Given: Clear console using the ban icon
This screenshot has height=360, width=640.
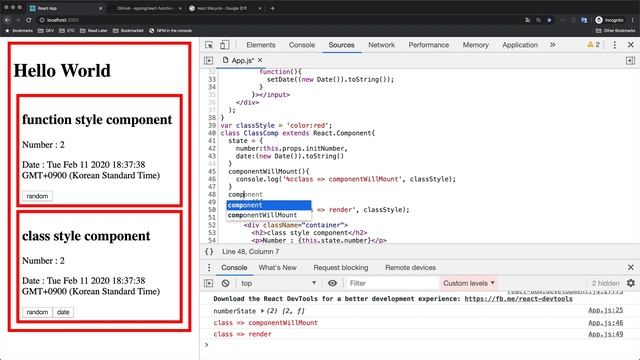Looking at the screenshot, I should tap(225, 283).
